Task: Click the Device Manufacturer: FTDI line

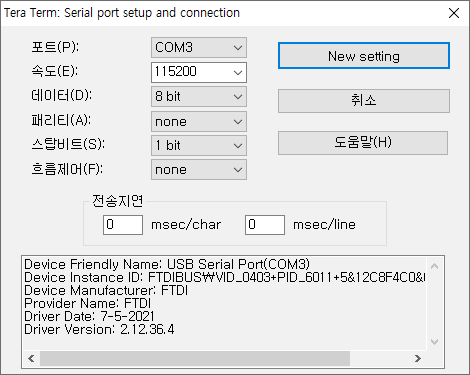Action: [x=106, y=290]
